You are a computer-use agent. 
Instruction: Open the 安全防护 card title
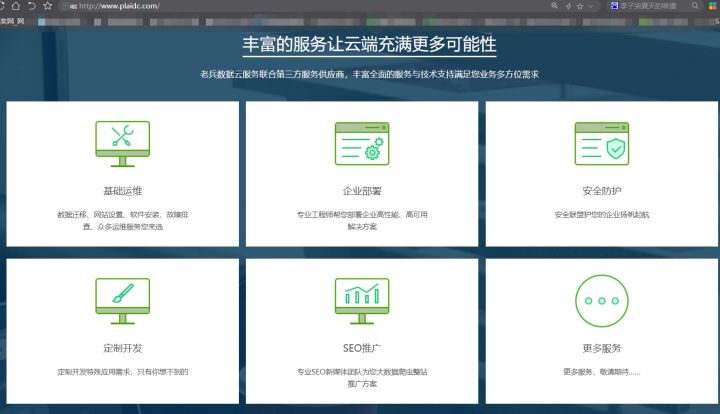pyautogui.click(x=602, y=191)
